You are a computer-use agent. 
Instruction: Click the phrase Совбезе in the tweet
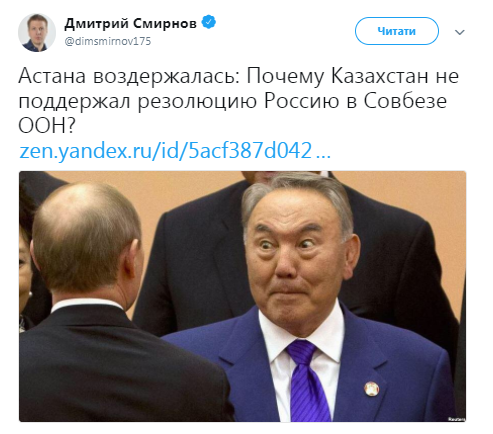[x=405, y=101]
